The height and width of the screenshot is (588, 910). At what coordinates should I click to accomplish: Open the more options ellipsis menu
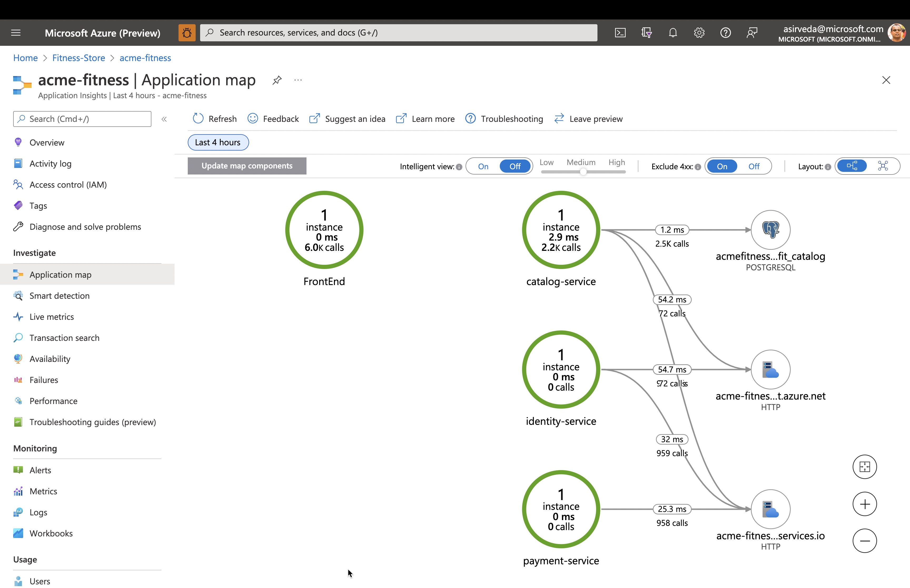point(298,80)
